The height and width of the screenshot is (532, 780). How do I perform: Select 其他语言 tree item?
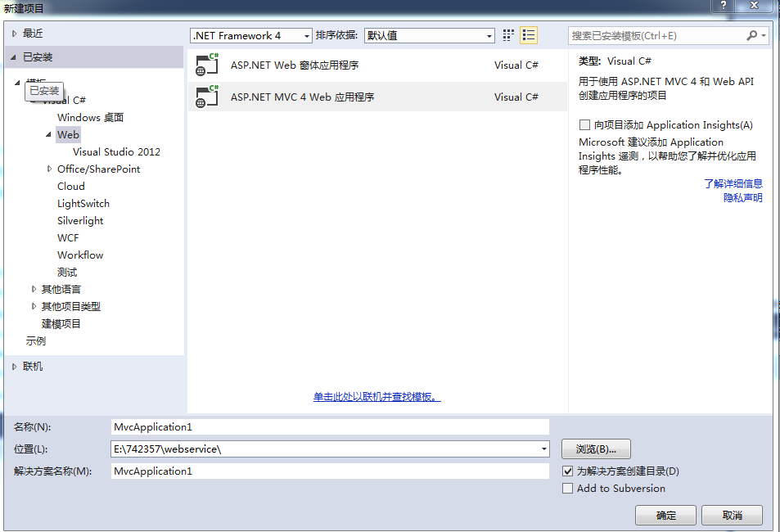pyautogui.click(x=61, y=289)
